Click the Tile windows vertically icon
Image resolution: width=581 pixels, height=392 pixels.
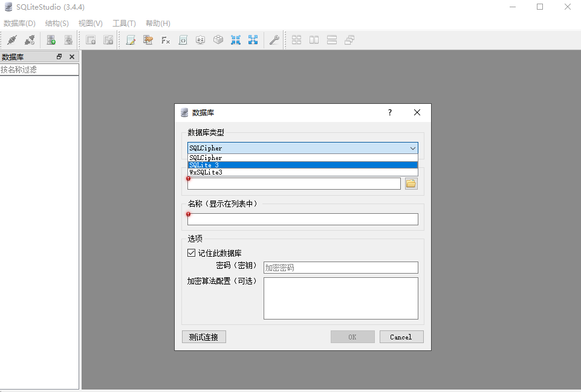(314, 40)
